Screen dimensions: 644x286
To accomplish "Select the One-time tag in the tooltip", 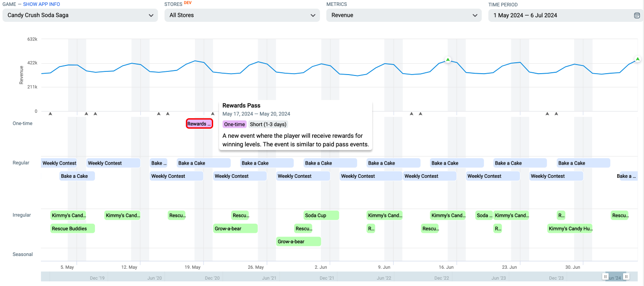I will [x=235, y=124].
